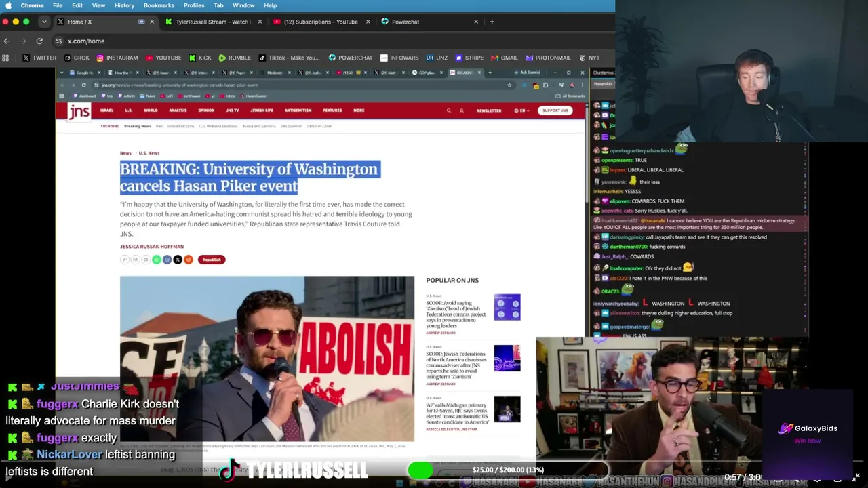Image resolution: width=868 pixels, height=488 pixels.
Task: Open the PROTONMAIL bookmark
Action: (548, 58)
